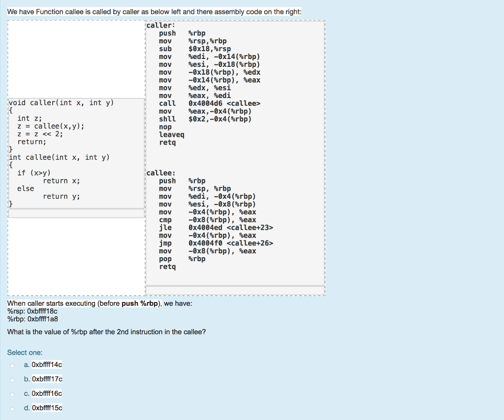Click 'void caller(int x, int y)' declaration
504x420 pixels.
(x=61, y=103)
